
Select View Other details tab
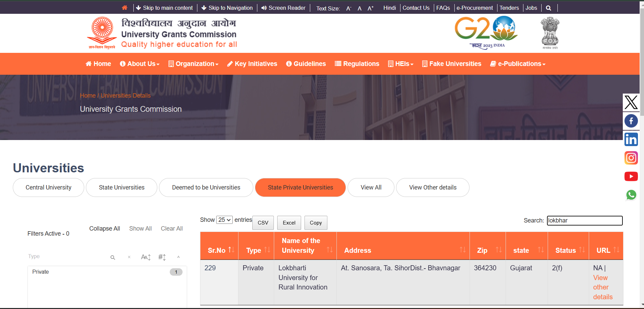(x=433, y=187)
